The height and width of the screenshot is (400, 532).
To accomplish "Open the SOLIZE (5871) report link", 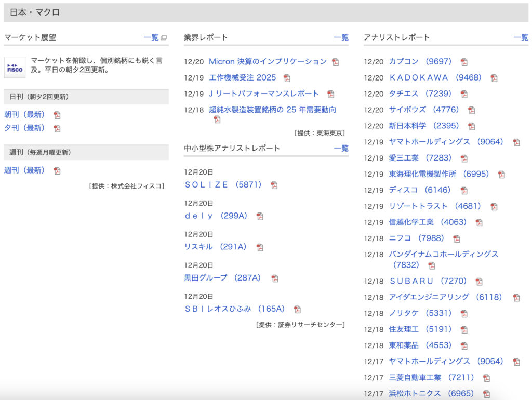I will tap(223, 185).
